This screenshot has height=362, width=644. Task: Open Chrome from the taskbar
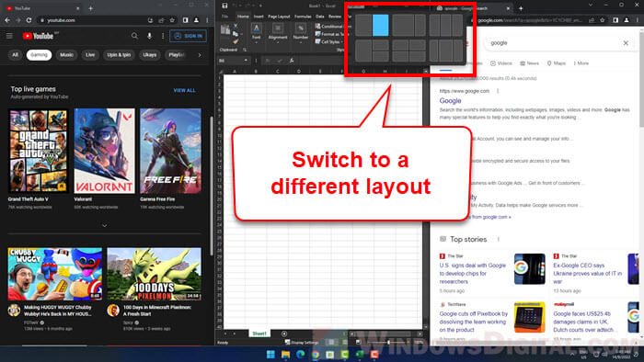pyautogui.click(x=315, y=355)
